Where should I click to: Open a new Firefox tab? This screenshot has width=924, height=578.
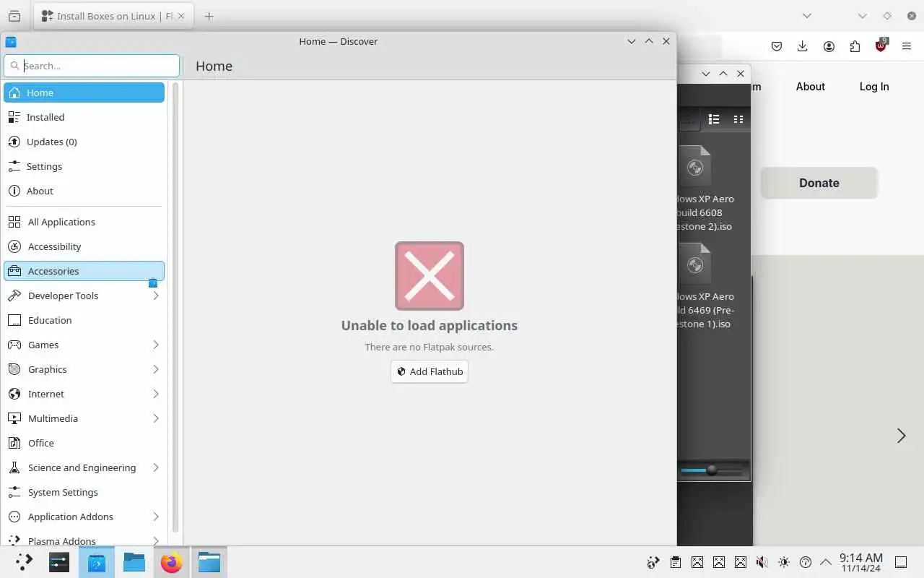(209, 16)
